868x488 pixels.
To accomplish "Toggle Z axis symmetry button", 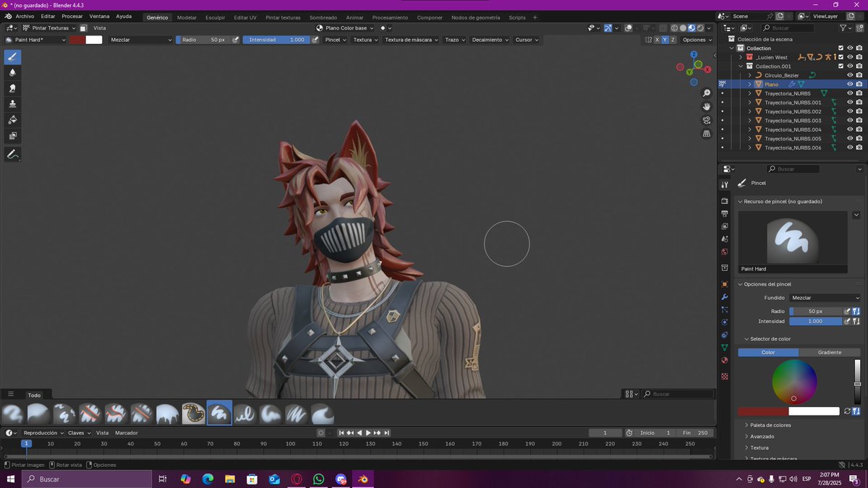I will pos(673,40).
